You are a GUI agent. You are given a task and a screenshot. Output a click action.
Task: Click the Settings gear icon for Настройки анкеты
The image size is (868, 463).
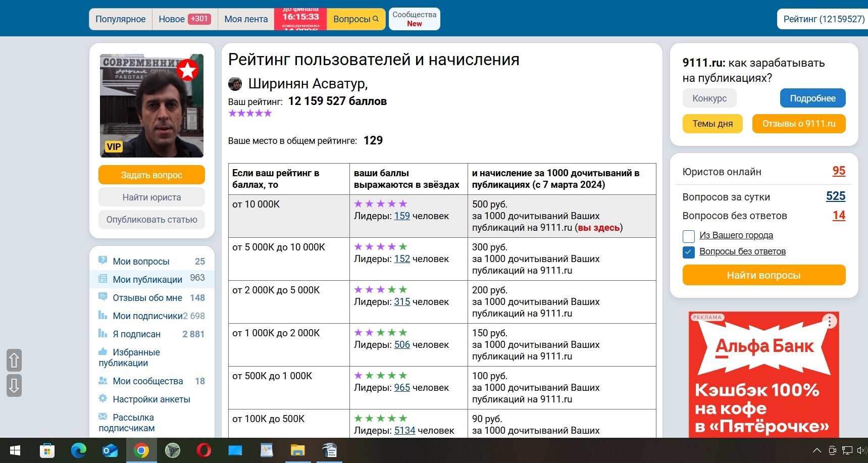(103, 399)
